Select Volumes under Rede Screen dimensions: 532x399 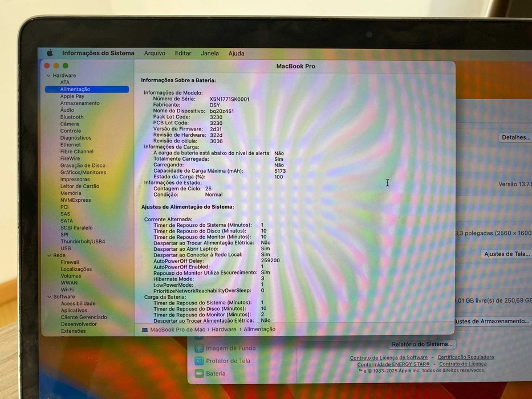tap(71, 276)
